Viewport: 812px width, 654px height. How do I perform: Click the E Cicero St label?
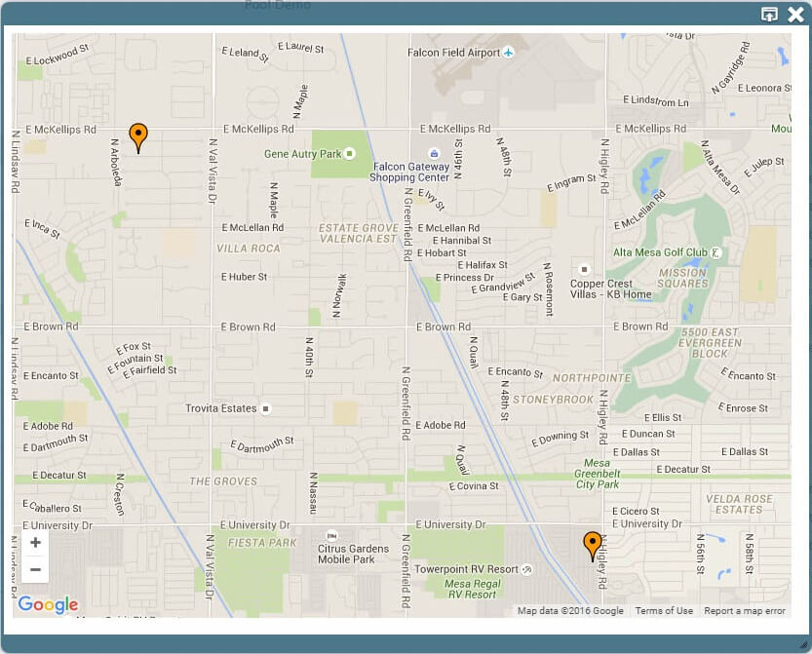636,511
